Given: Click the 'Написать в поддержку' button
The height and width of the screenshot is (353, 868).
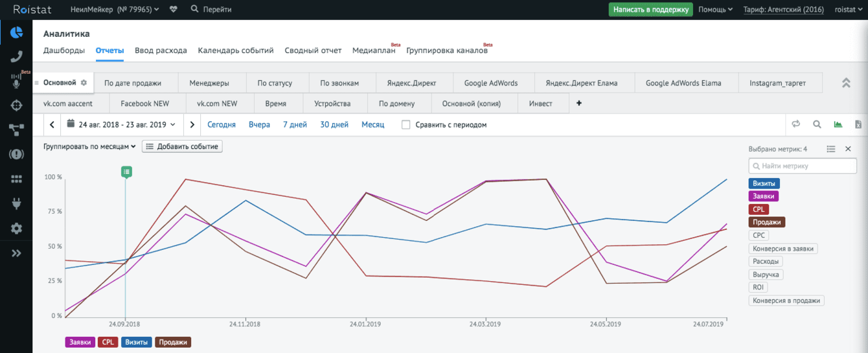Looking at the screenshot, I should 650,10.
